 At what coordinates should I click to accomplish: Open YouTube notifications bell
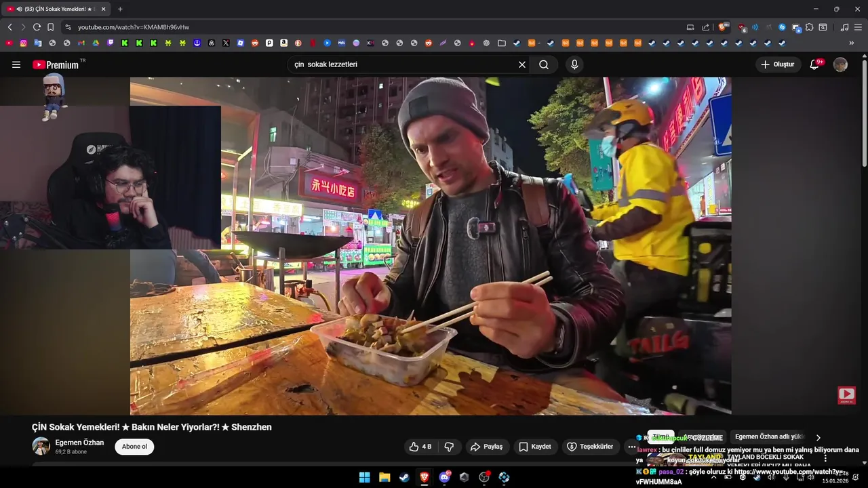click(816, 64)
